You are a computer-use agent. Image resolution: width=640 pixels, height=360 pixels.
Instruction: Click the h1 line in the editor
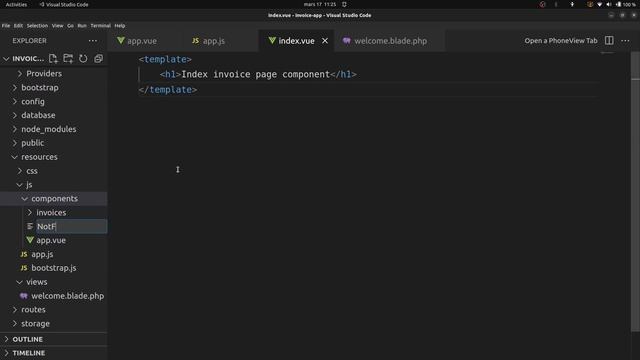click(x=258, y=74)
